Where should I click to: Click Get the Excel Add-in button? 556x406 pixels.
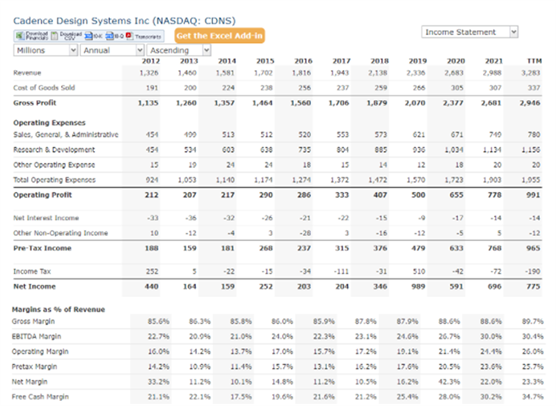(x=219, y=35)
